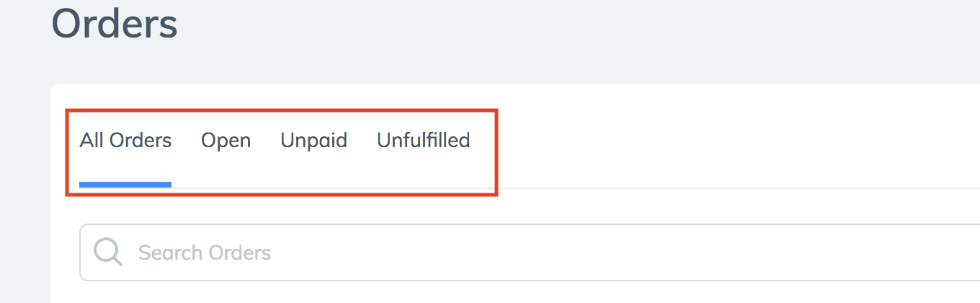Switch to the All Orders tab

(x=125, y=140)
